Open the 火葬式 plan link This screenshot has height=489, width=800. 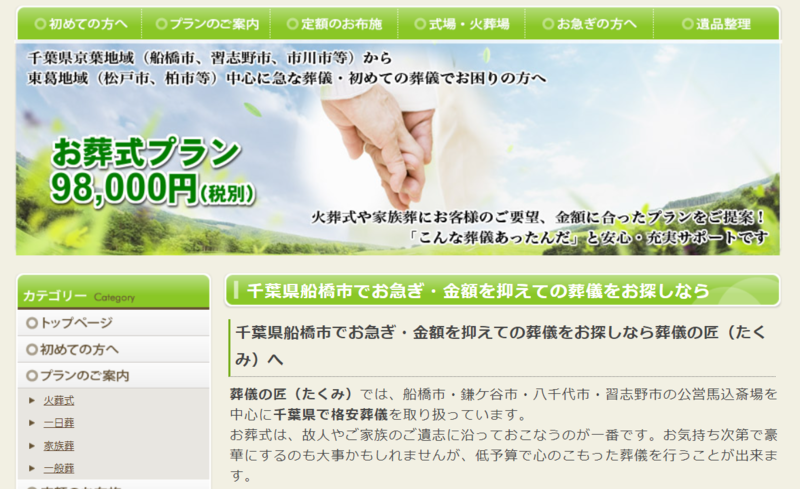pos(59,401)
